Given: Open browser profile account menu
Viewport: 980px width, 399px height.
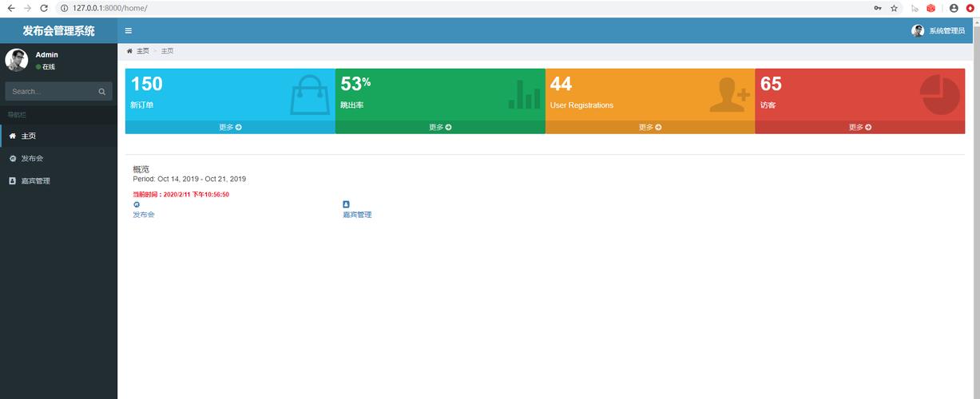Looking at the screenshot, I should click(x=954, y=8).
